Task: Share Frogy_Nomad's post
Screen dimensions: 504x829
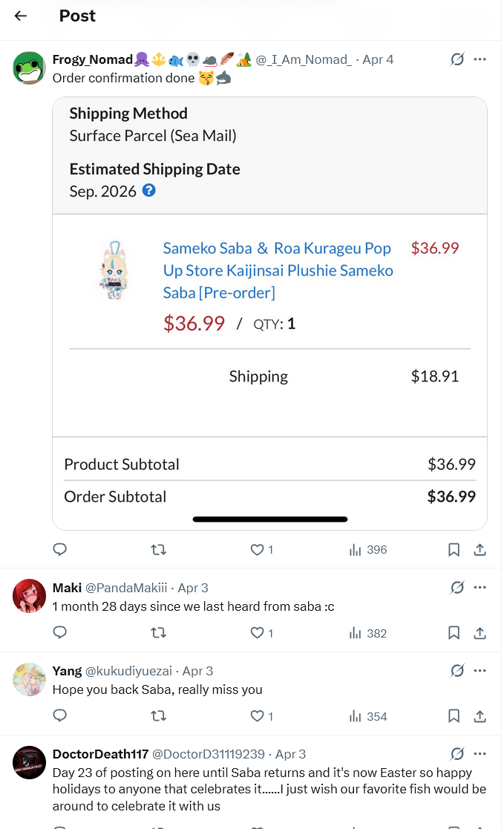Action: pos(480,550)
